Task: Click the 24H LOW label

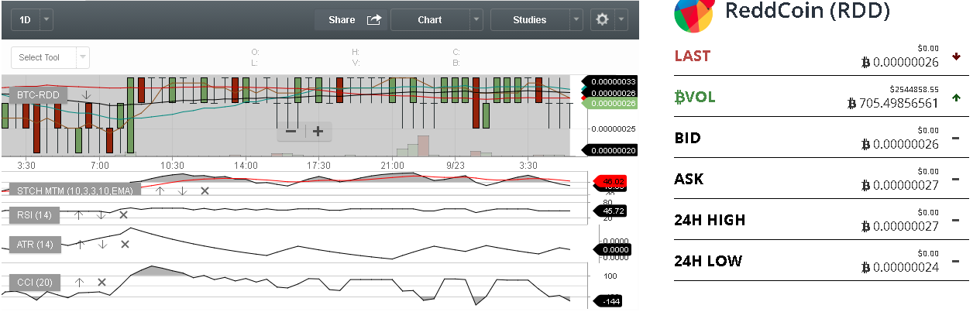Action: tap(708, 261)
